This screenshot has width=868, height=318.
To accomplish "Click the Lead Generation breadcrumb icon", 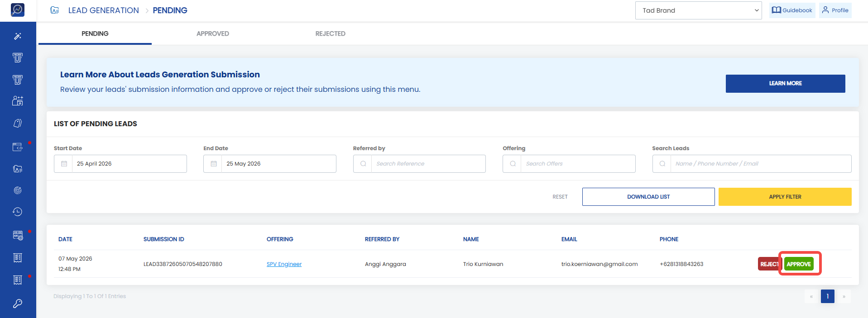I will click(55, 10).
